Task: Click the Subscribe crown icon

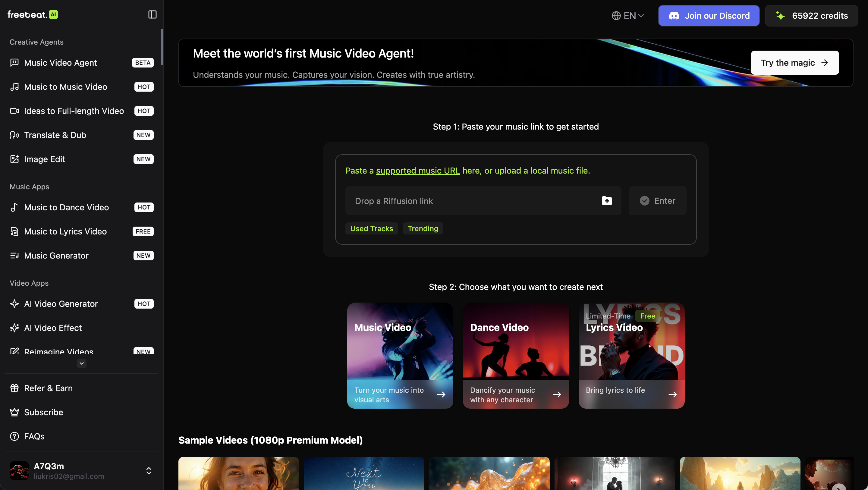Action: (14, 412)
